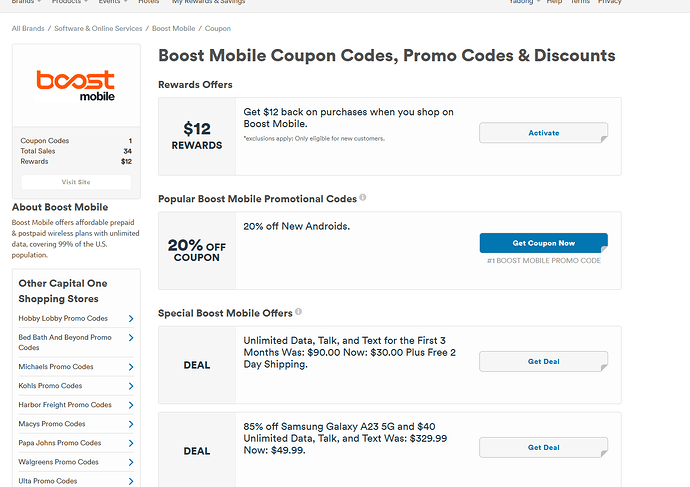
Task: Click chevron next to Harbor Freight Promo Codes
Action: (x=131, y=405)
